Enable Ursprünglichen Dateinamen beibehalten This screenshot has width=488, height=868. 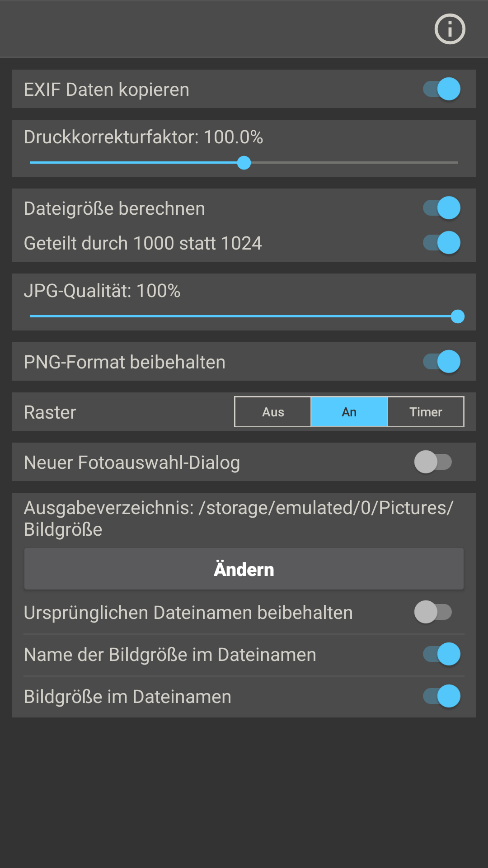click(x=433, y=612)
